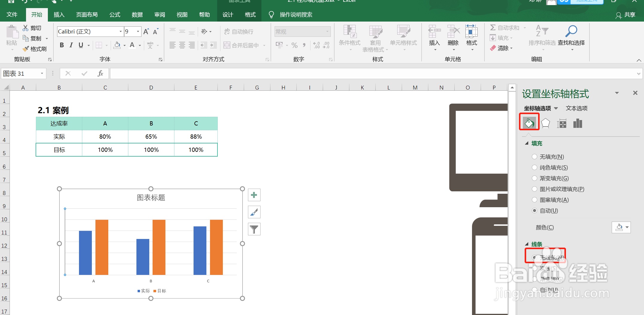Click the Delete cells (删除) icon

click(453, 31)
